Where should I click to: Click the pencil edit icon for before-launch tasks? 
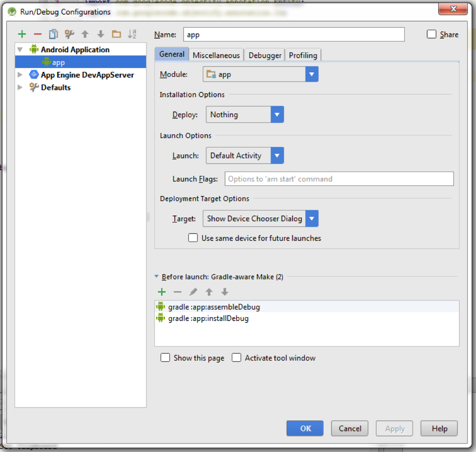tap(193, 292)
